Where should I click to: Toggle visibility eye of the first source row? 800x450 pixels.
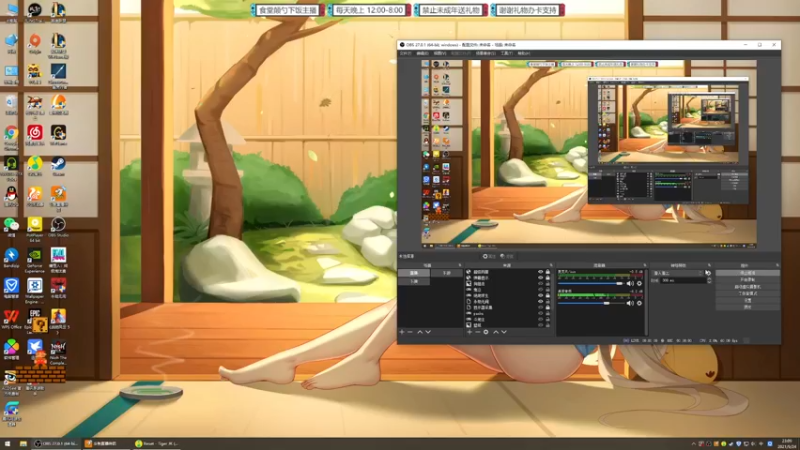(x=540, y=272)
